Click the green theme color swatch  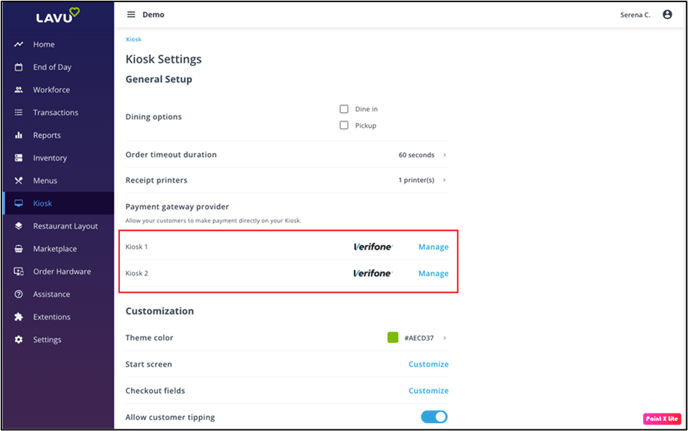[x=393, y=338]
